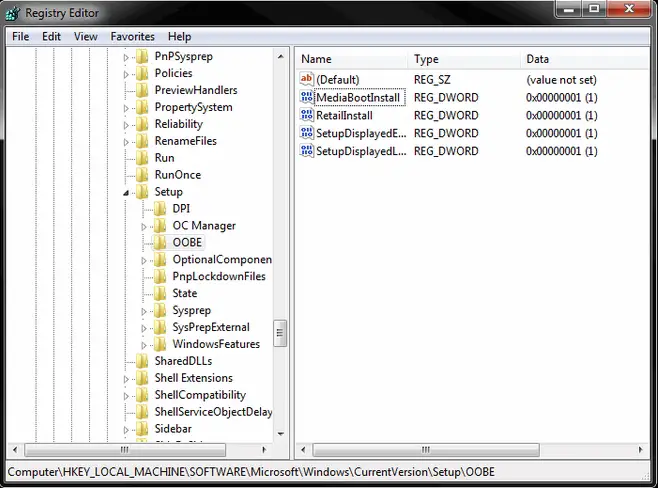Select the MediaBootInstall value name

[x=360, y=97]
